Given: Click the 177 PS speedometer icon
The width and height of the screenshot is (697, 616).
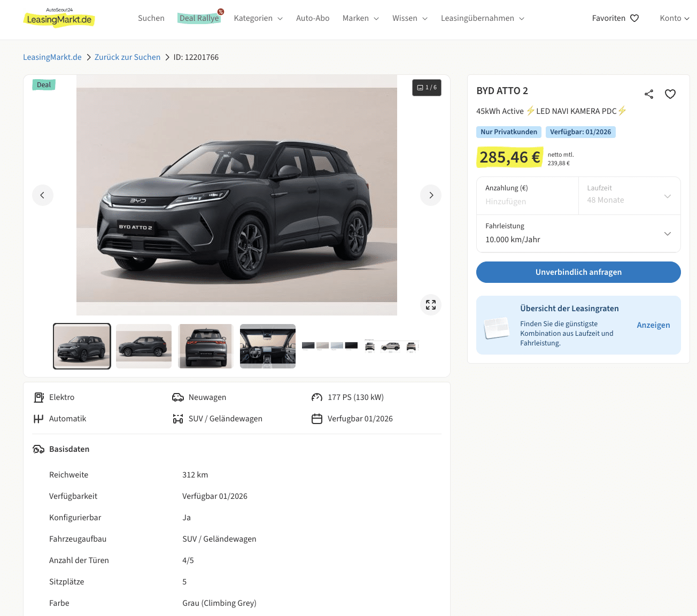Looking at the screenshot, I should (x=317, y=397).
